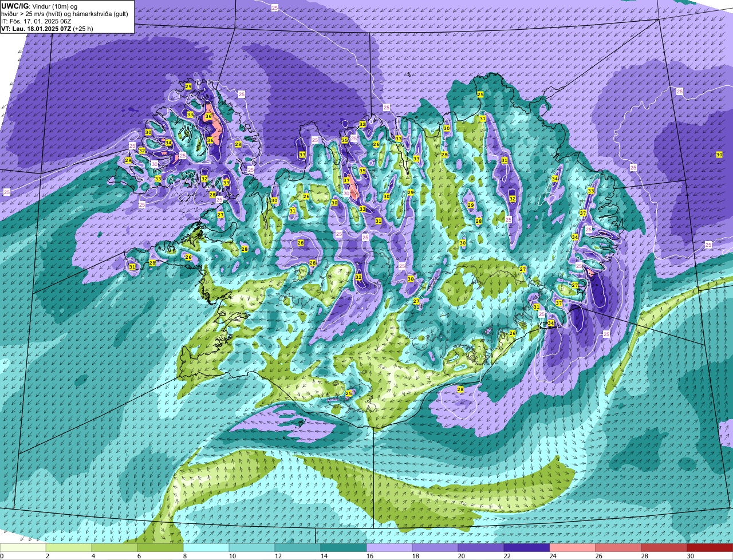733x560 pixels.
Task: Select the 20–22 m/s legend swatch
Action: coord(481,547)
